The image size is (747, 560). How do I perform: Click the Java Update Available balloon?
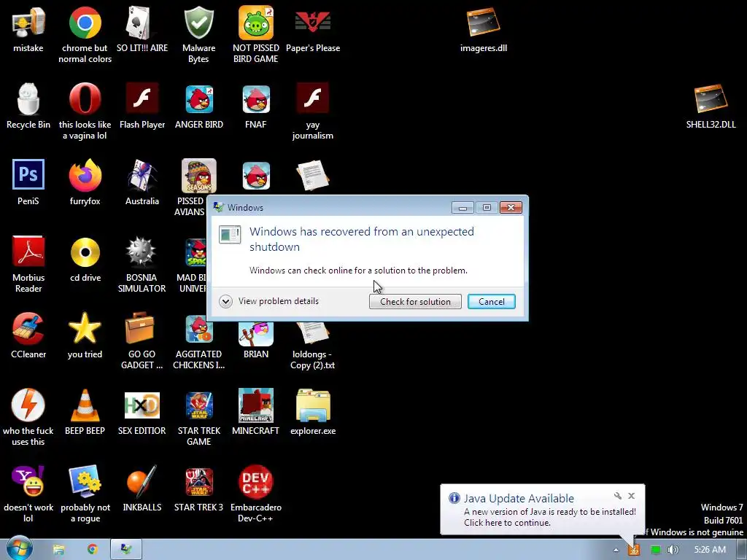pos(542,510)
